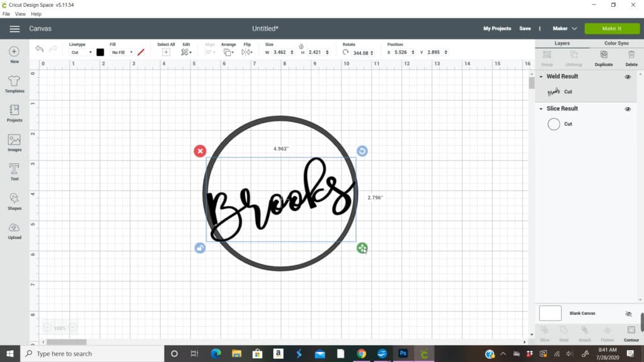Click the Flatten tool

(607, 334)
